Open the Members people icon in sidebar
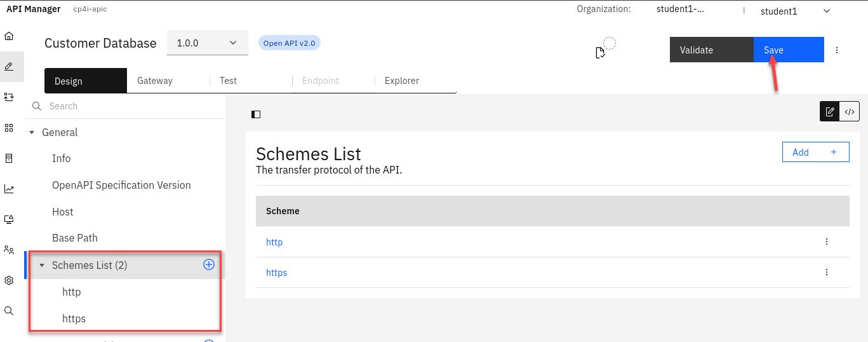 click(9, 250)
